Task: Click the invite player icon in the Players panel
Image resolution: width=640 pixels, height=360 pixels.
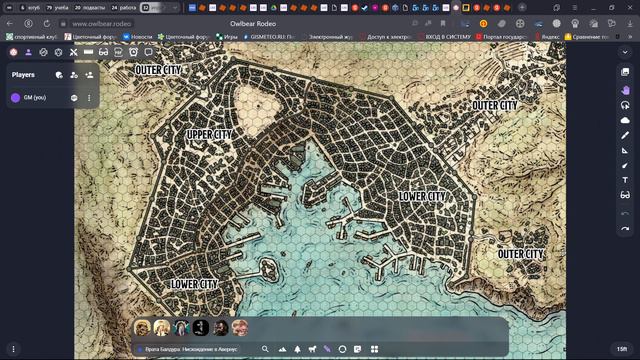Action: click(89, 75)
